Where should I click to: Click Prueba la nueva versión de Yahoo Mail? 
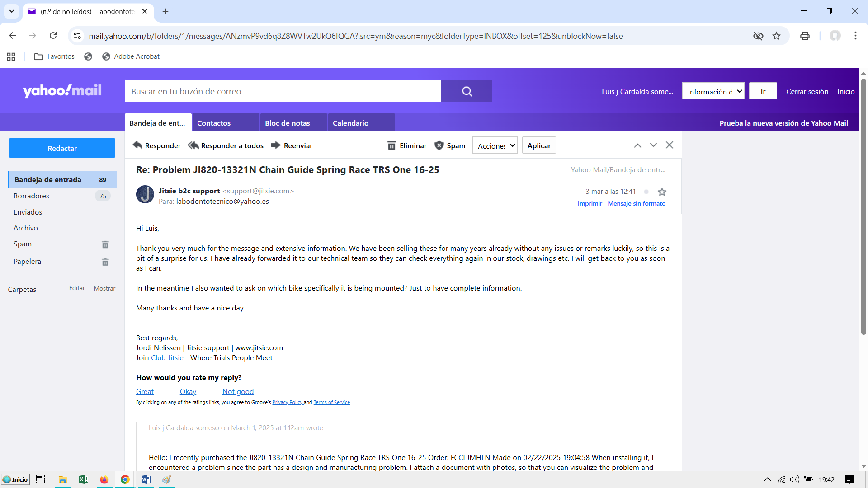click(783, 123)
